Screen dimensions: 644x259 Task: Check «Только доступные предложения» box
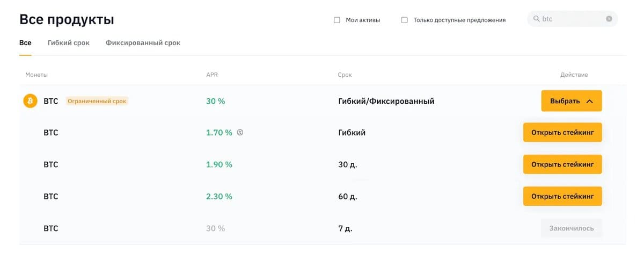tap(405, 20)
